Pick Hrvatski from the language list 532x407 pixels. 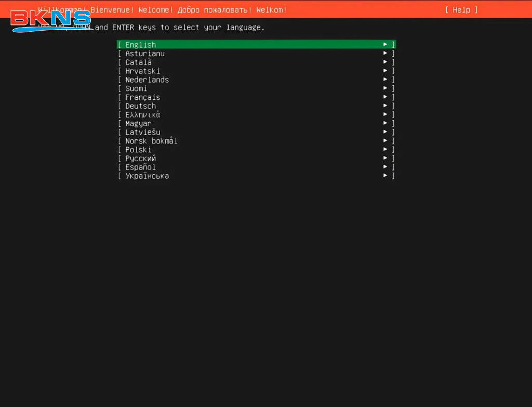pos(142,71)
